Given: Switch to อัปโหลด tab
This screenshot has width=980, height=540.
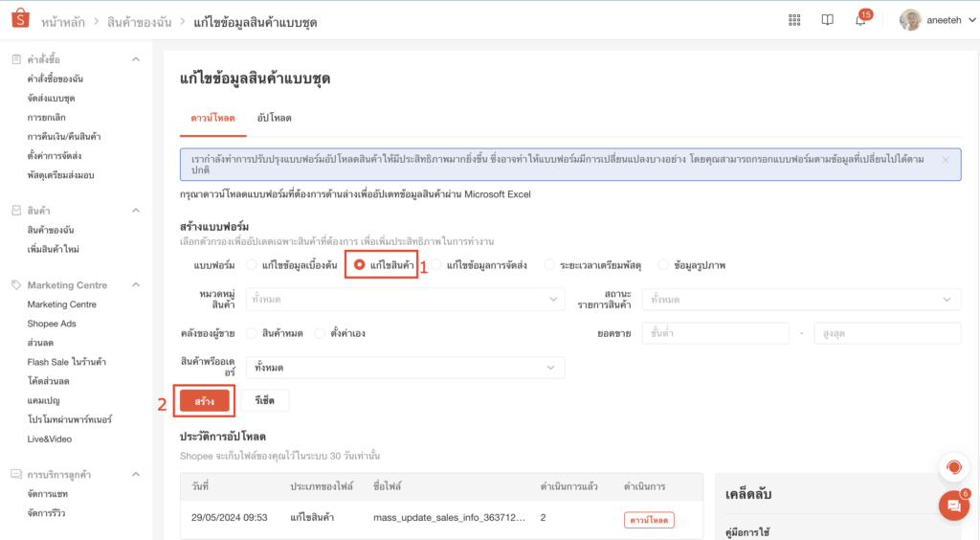Looking at the screenshot, I should [274, 118].
